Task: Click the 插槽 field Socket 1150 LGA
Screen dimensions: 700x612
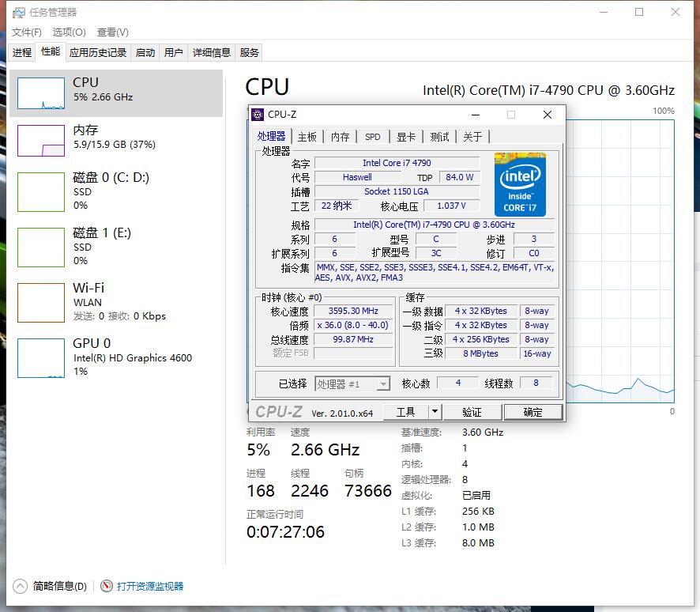Action: (397, 191)
